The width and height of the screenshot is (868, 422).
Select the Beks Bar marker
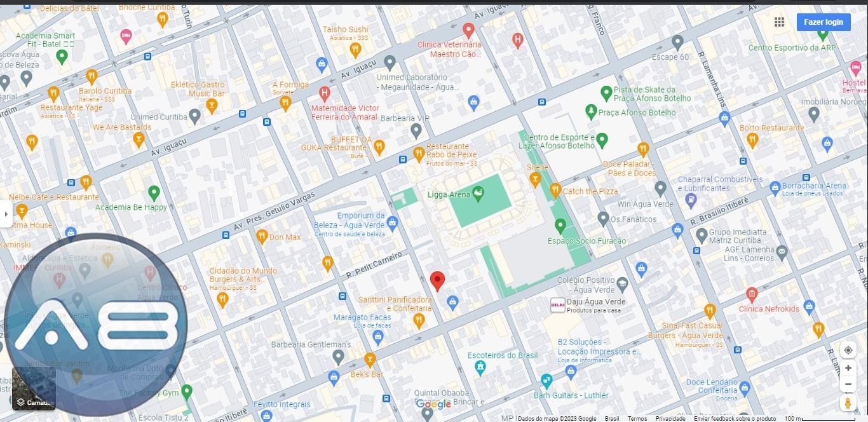click(370, 360)
